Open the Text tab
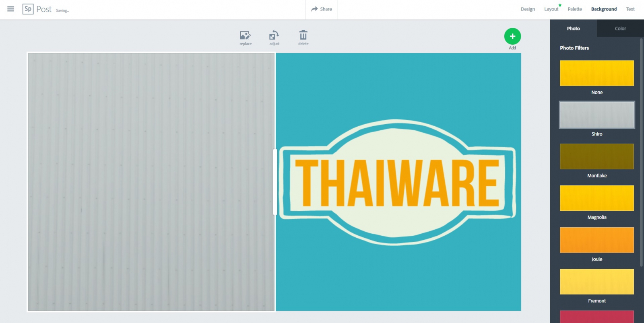The width and height of the screenshot is (644, 323). [x=630, y=9]
